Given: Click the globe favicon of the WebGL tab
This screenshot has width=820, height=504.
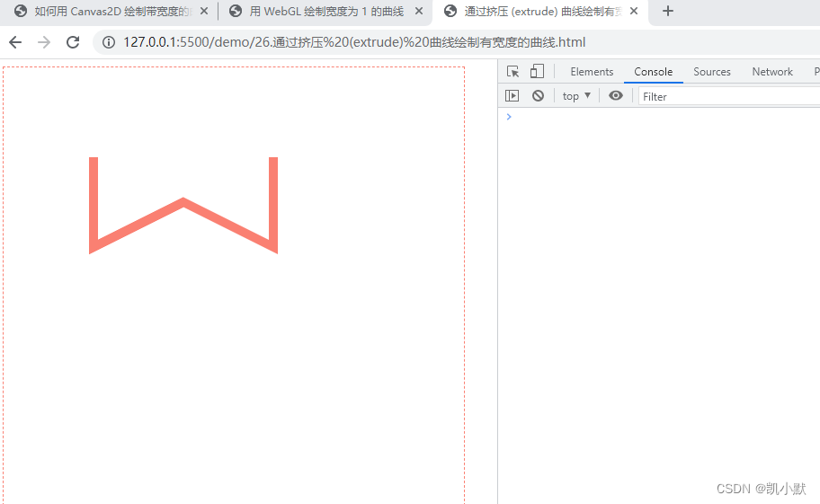Looking at the screenshot, I should point(236,11).
